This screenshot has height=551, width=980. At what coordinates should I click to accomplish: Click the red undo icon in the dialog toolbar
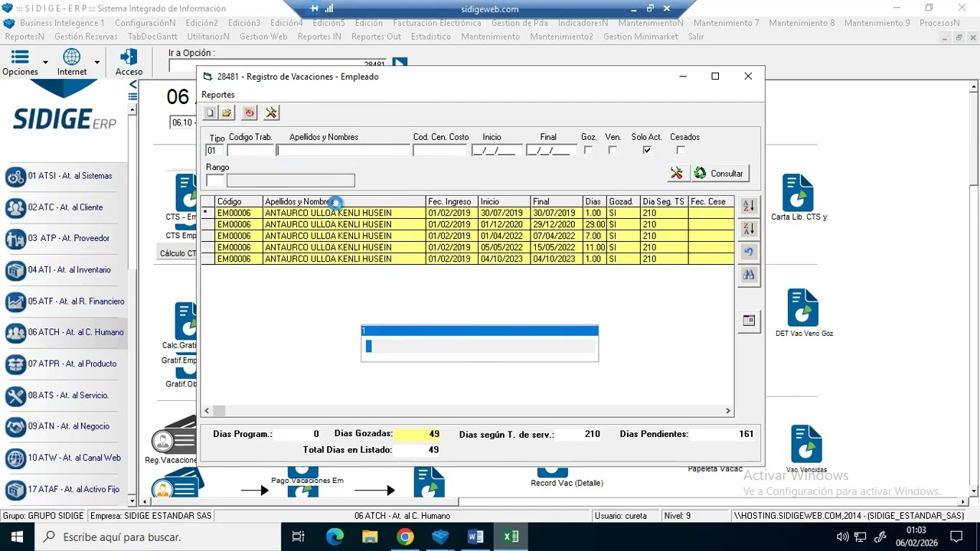pos(249,112)
